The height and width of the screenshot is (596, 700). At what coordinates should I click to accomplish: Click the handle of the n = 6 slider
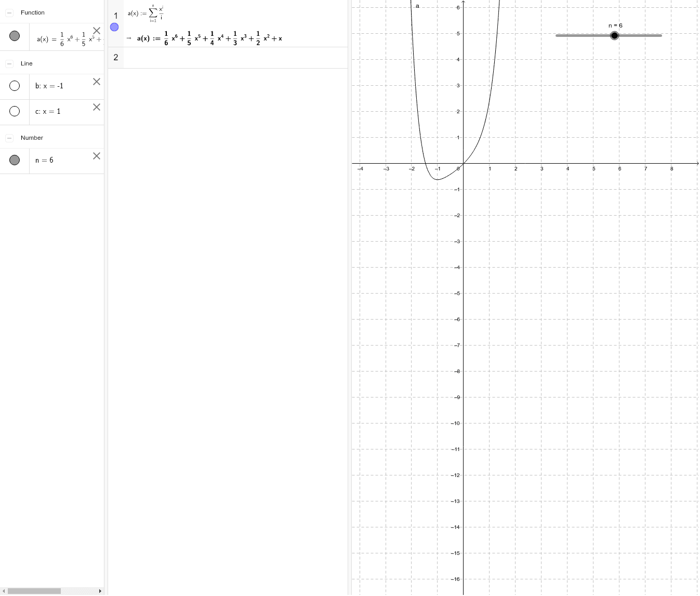615,35
